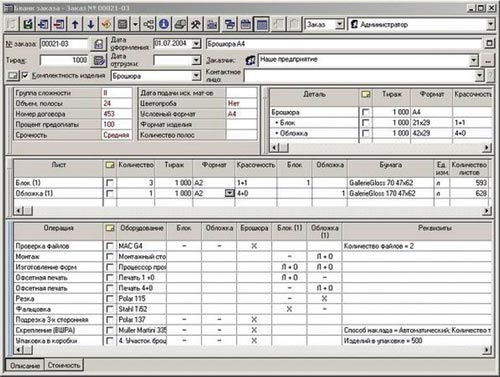Click Номер договора value 453
The width and height of the screenshot is (500, 377).
[x=116, y=114]
